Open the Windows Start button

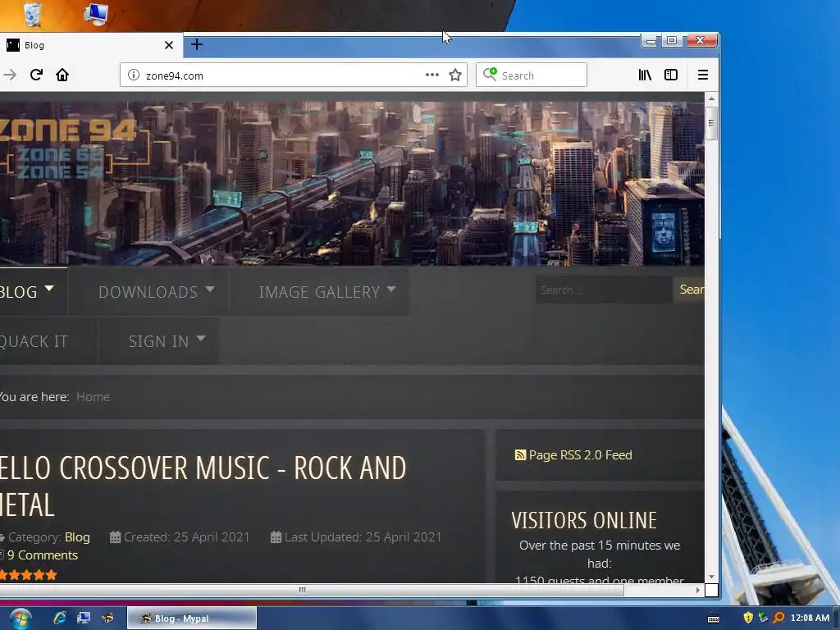pyautogui.click(x=21, y=619)
